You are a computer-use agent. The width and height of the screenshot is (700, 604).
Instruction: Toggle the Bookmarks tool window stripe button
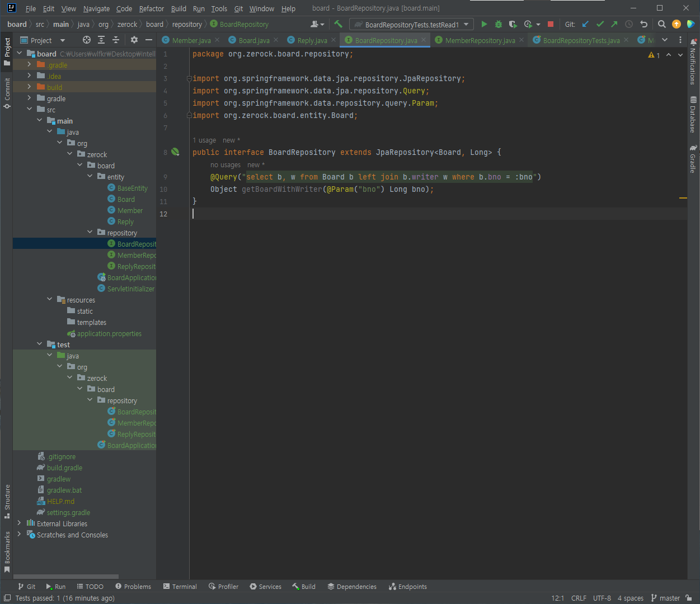coord(7,552)
